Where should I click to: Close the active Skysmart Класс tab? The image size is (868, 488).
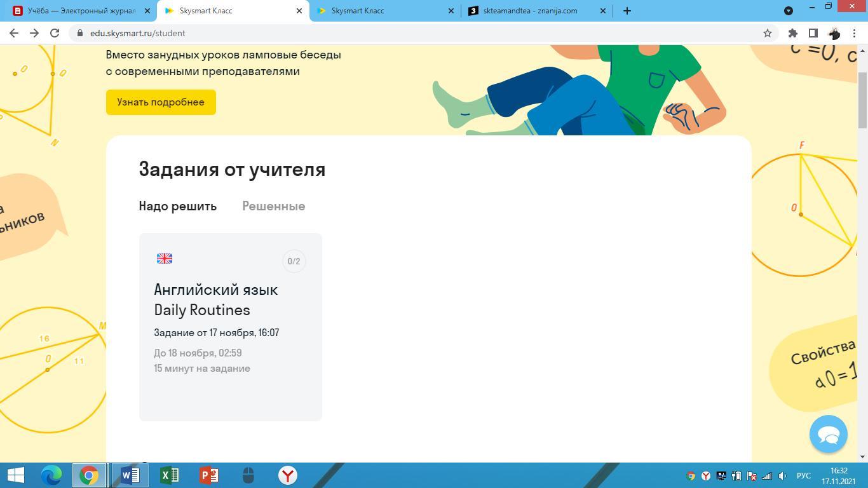[299, 11]
